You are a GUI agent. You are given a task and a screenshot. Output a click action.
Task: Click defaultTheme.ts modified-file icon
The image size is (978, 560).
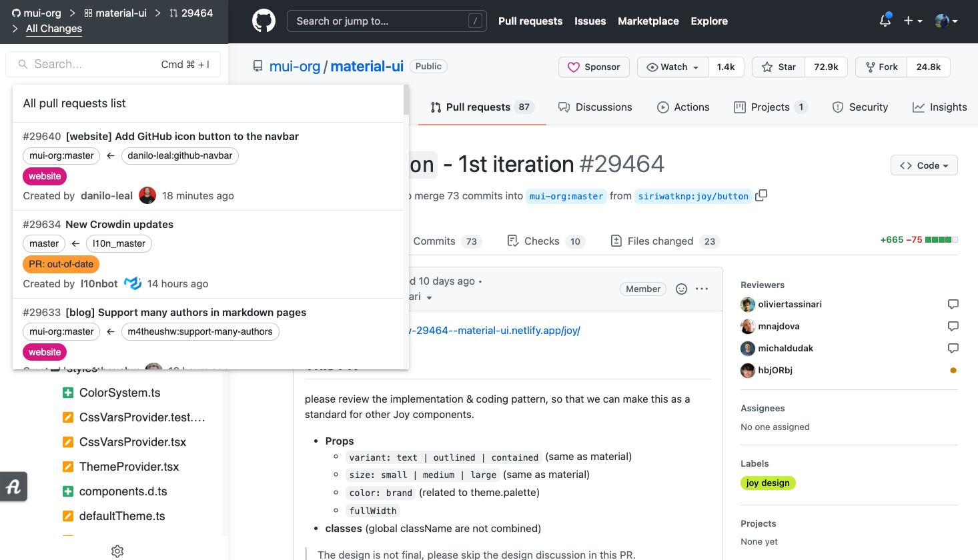click(x=68, y=516)
